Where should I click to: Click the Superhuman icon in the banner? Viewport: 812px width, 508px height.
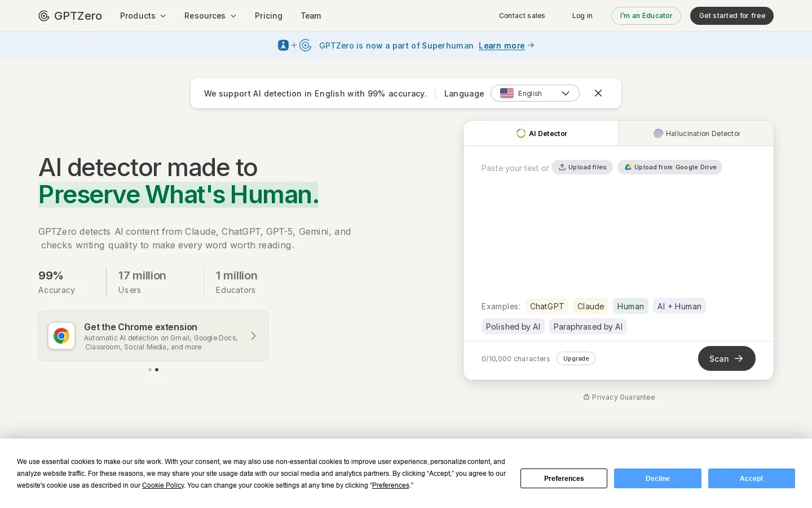(283, 45)
